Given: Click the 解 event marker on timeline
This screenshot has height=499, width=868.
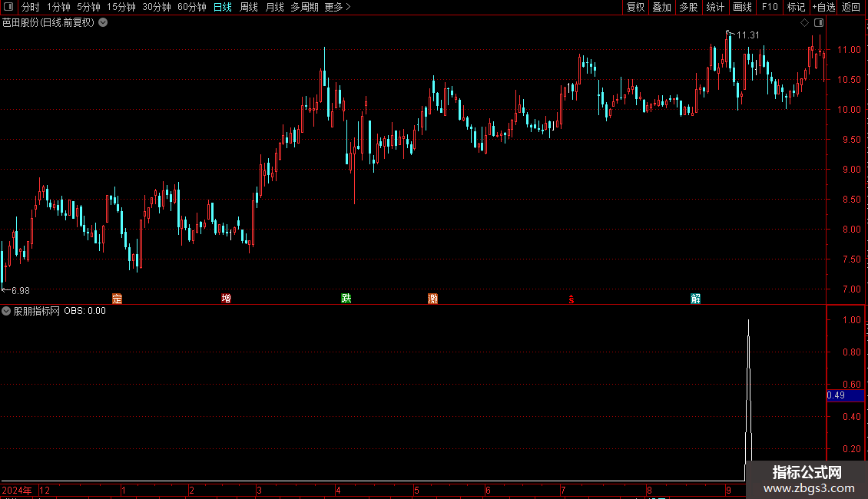Looking at the screenshot, I should click(x=696, y=299).
